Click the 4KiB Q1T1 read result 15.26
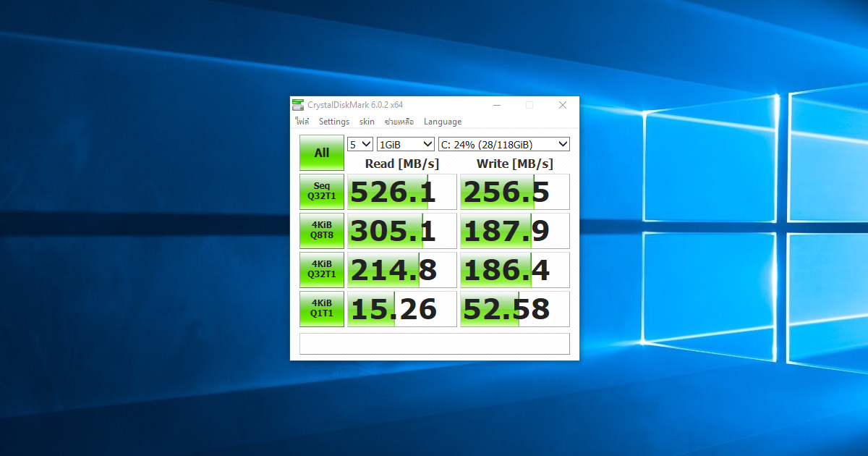 [x=402, y=309]
